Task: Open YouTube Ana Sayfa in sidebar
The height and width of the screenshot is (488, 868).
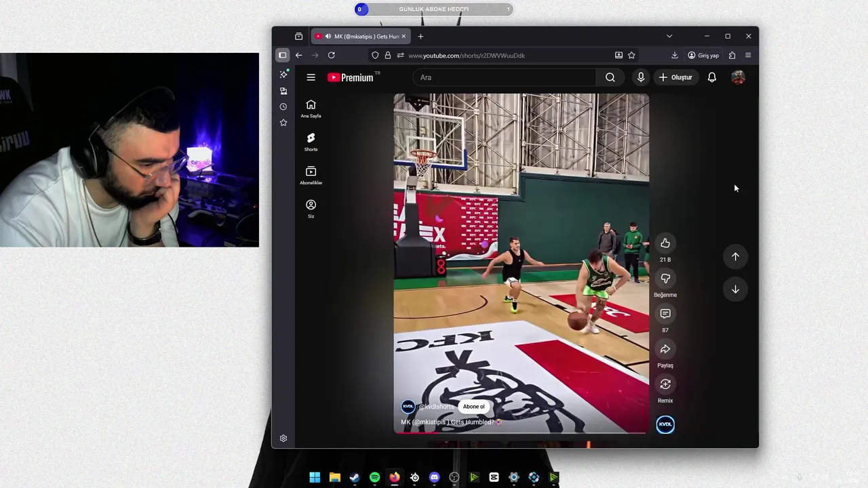Action: point(311,108)
